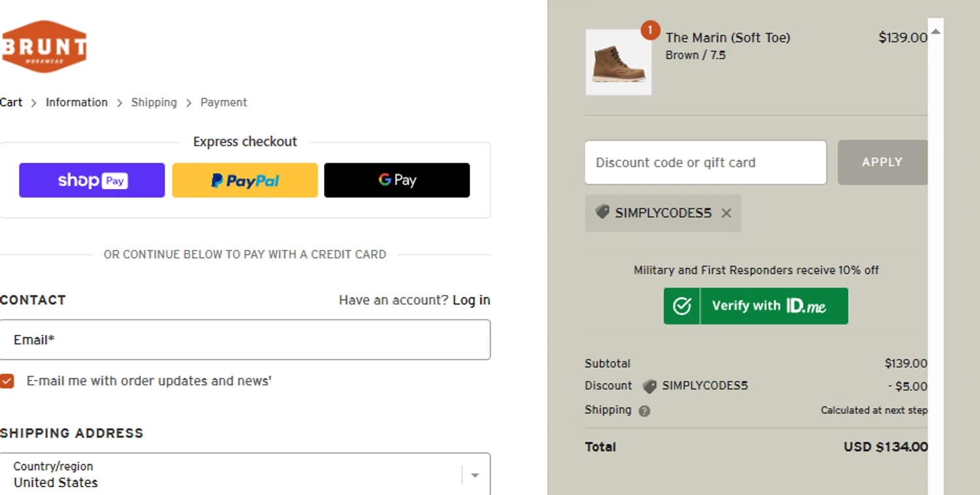Select the Payment breadcrumb step
980x495 pixels.
223,102
